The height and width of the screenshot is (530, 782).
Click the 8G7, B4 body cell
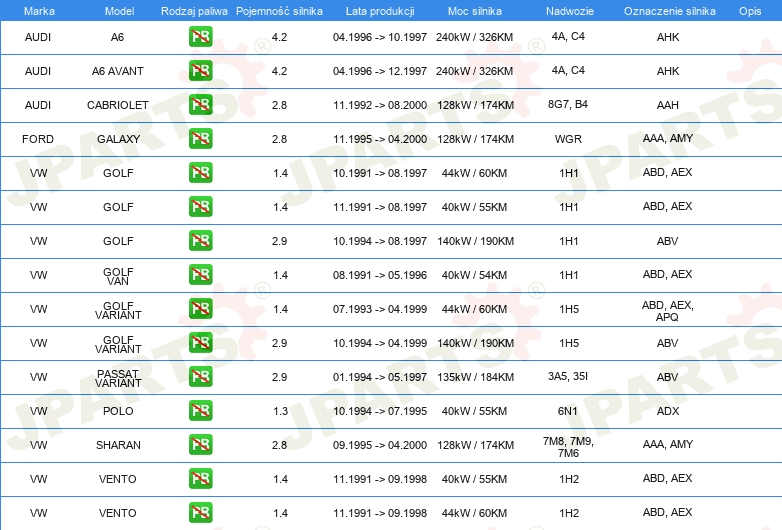[x=568, y=104]
